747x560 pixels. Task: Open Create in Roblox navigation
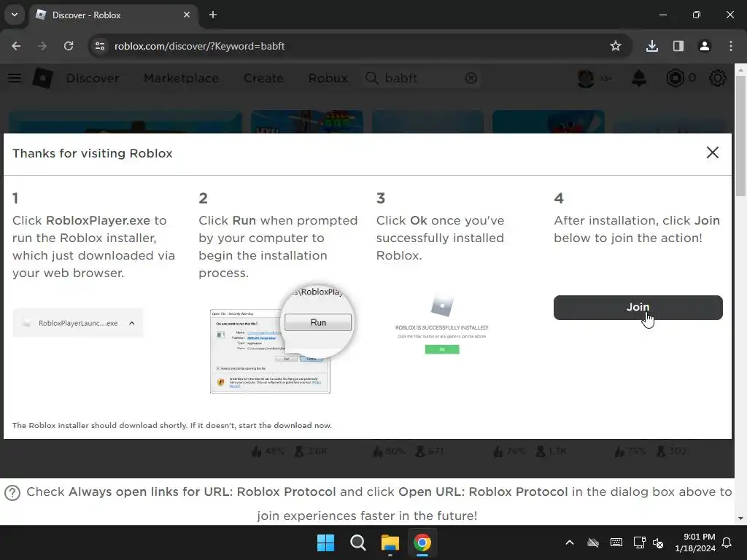pyautogui.click(x=263, y=78)
